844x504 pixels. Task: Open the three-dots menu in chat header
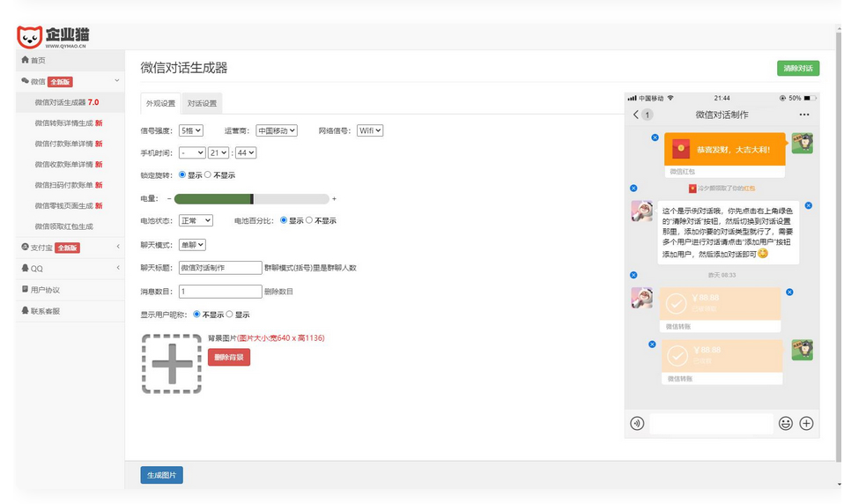tap(804, 115)
